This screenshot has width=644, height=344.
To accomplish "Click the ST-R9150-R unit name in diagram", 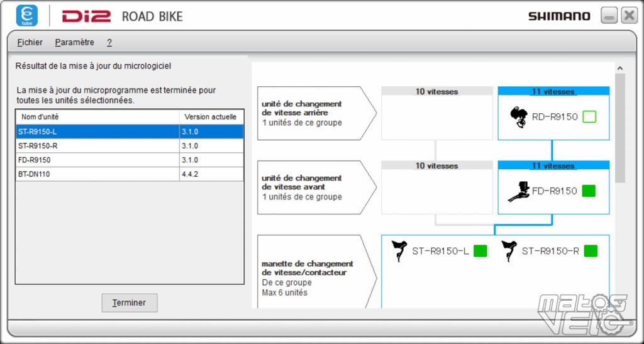I will pos(550,251).
